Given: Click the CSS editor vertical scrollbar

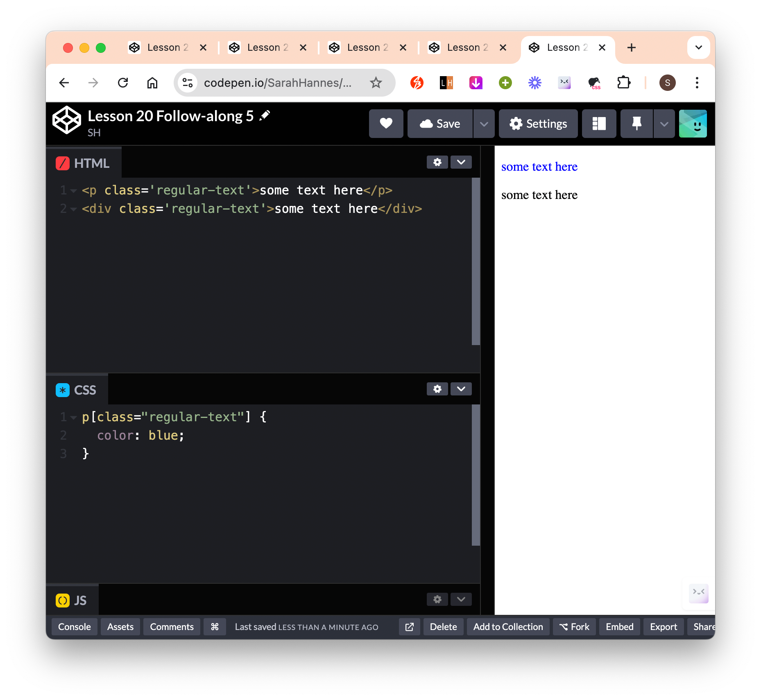Looking at the screenshot, I should [476, 475].
